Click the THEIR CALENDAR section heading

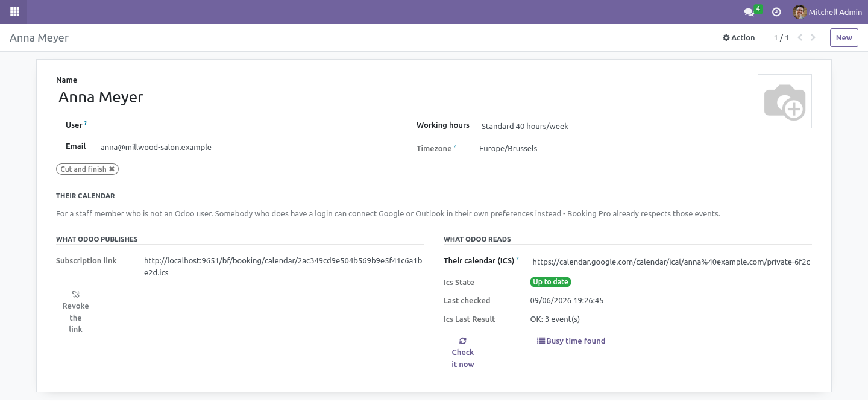tap(86, 196)
